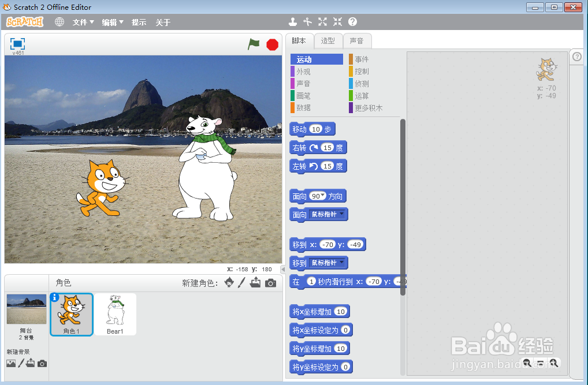Paint a new backdrop icon
The image size is (588, 385).
pyautogui.click(x=21, y=363)
